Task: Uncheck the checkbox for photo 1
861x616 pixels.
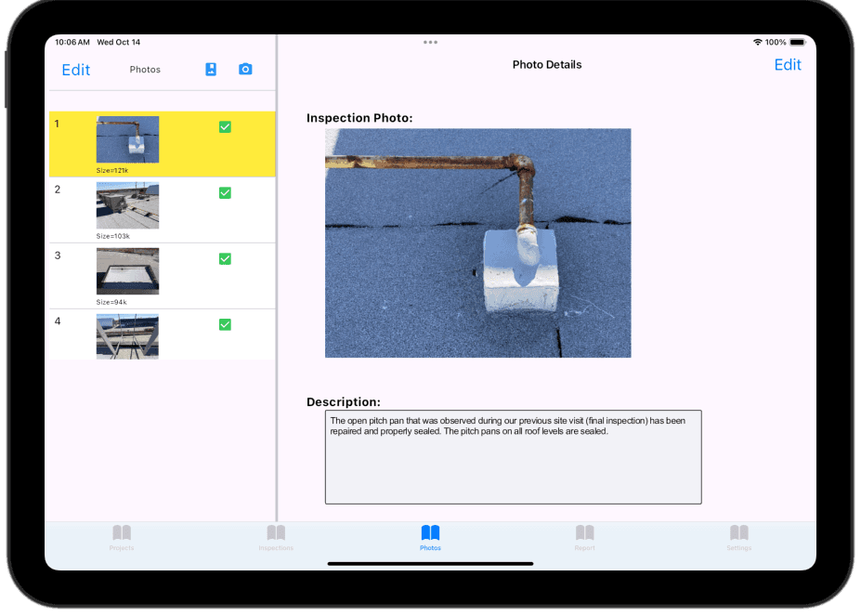Action: point(225,127)
